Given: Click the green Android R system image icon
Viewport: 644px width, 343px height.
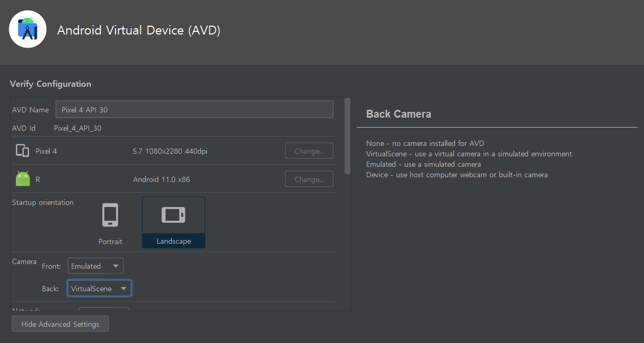Looking at the screenshot, I should (x=23, y=179).
